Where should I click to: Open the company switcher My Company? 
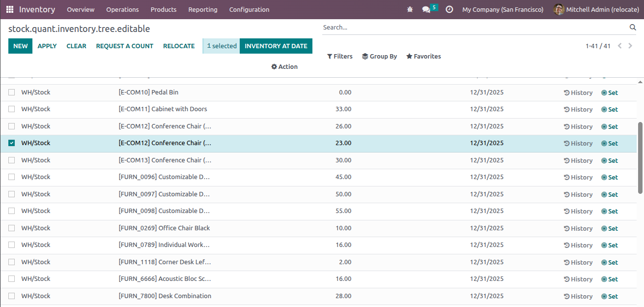503,9
